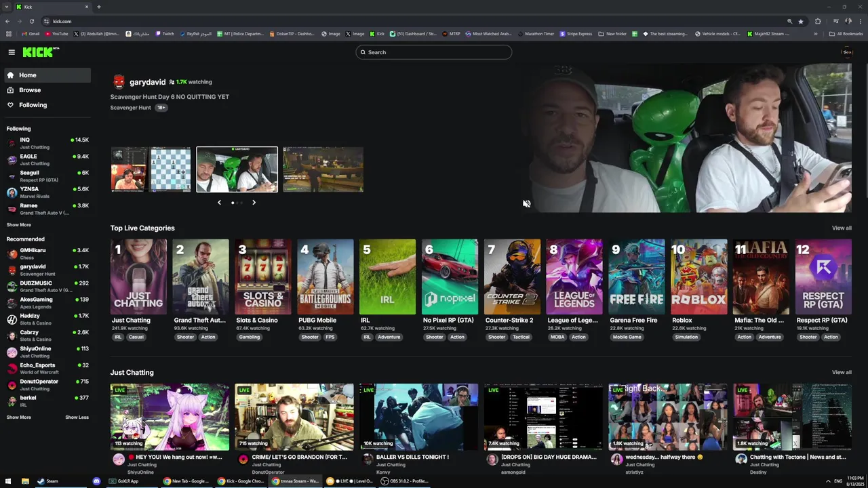
Task: Open AkesGaming in Recommended list
Action: (x=47, y=302)
